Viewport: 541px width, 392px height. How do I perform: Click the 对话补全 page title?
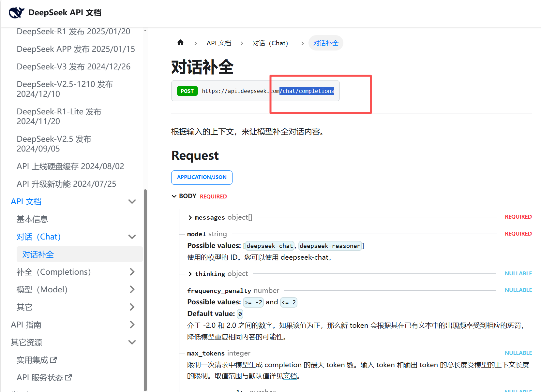(203, 67)
